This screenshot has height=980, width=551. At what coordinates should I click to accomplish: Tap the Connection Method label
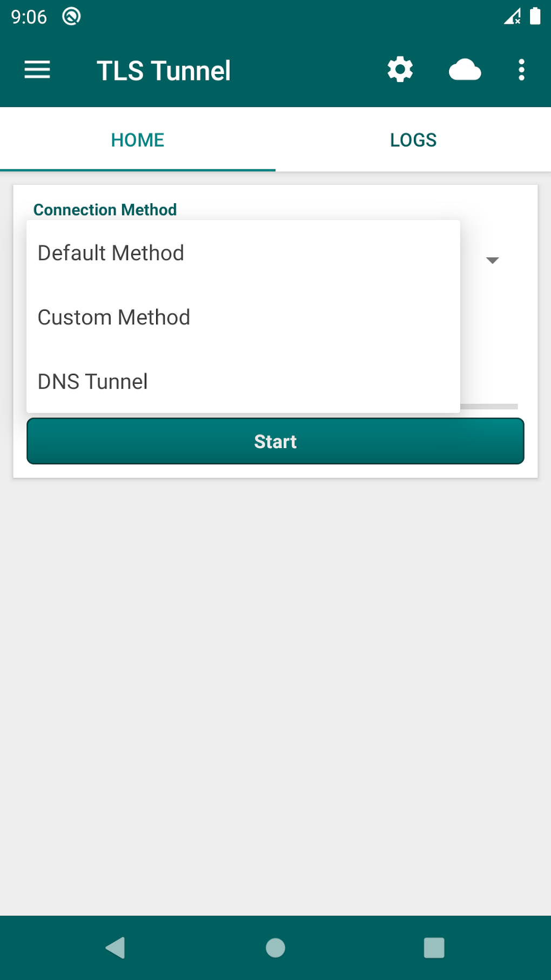105,210
